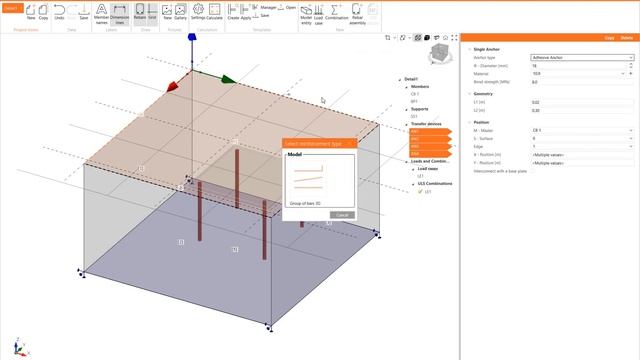
Task: Add new Rebar assembly
Action: point(357,14)
